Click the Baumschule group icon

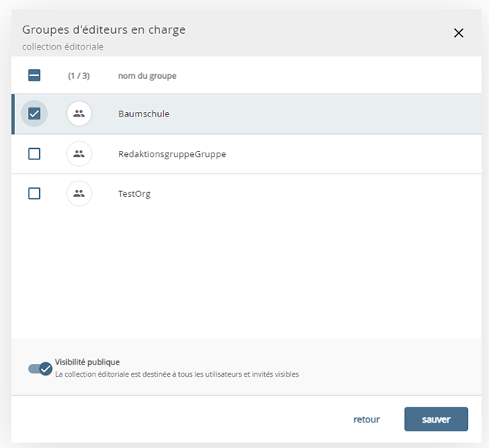coord(79,114)
